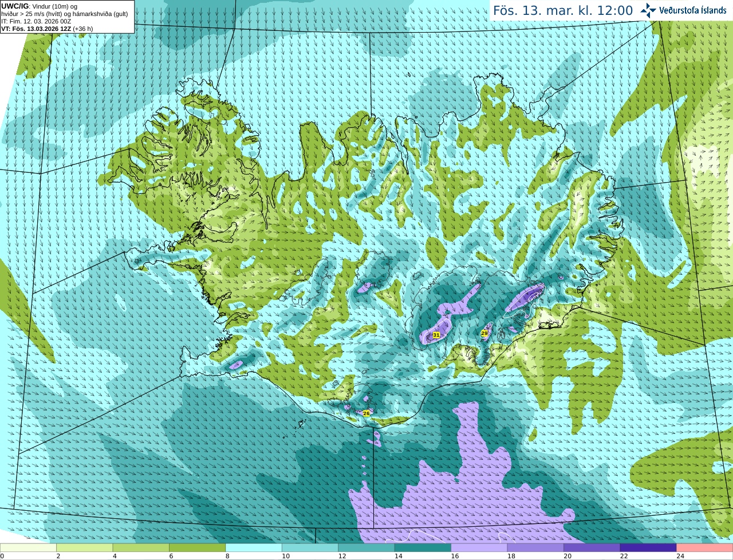
Task: Pick the dark teal 14–16 m/s swatch
Action: 423,547
